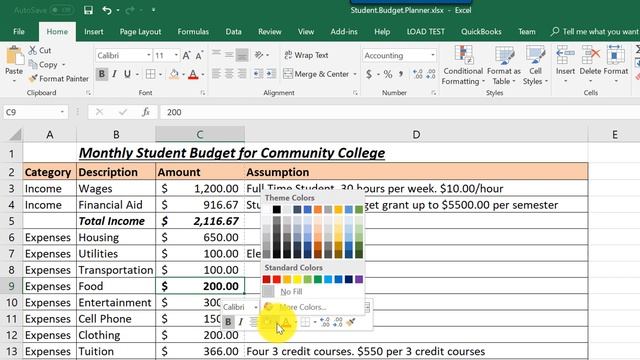The image size is (640, 360).
Task: Open the ribbon font name Calibri dropdown
Action: (148, 55)
